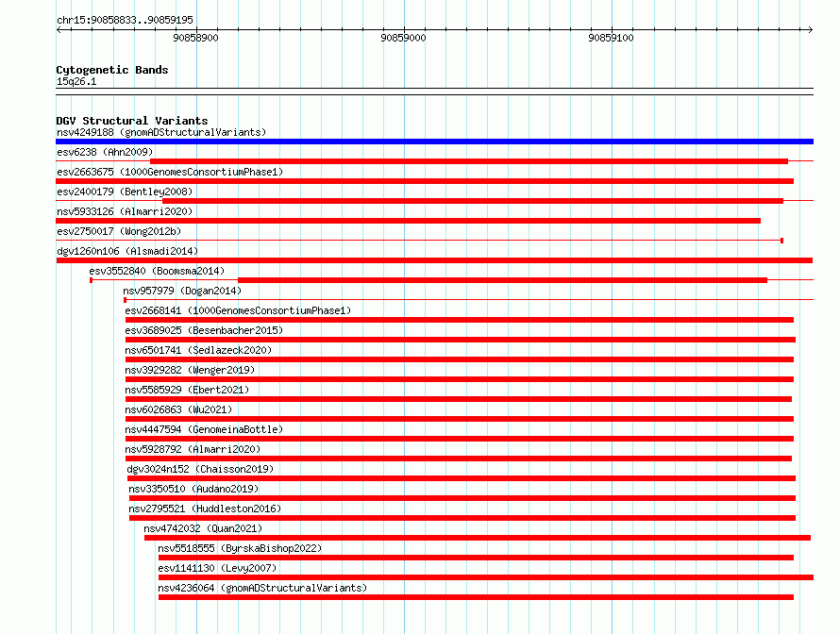Viewport: 840px width, 634px height.
Task: Select the red bar under esv1141130 (Levy2007)
Action: 486,577
